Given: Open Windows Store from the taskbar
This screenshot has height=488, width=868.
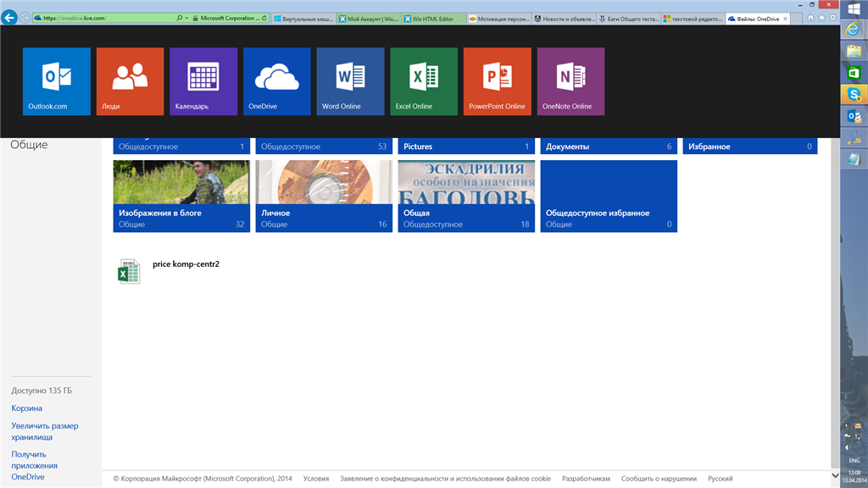Looking at the screenshot, I should click(854, 73).
